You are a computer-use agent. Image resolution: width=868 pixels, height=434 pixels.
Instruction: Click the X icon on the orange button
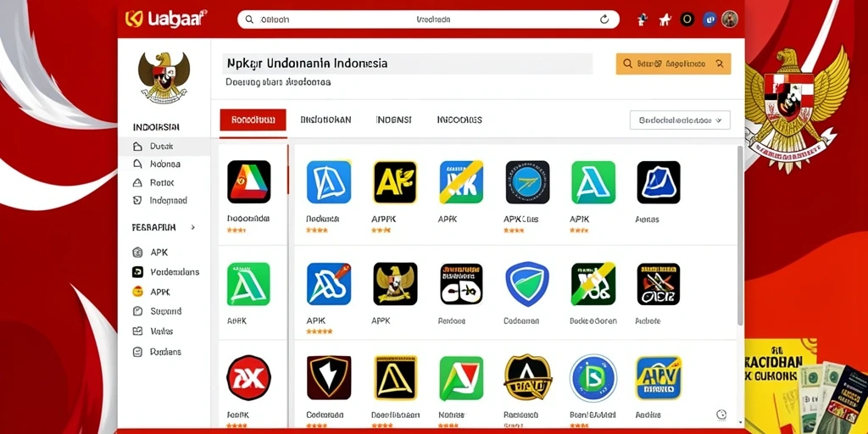(x=720, y=64)
